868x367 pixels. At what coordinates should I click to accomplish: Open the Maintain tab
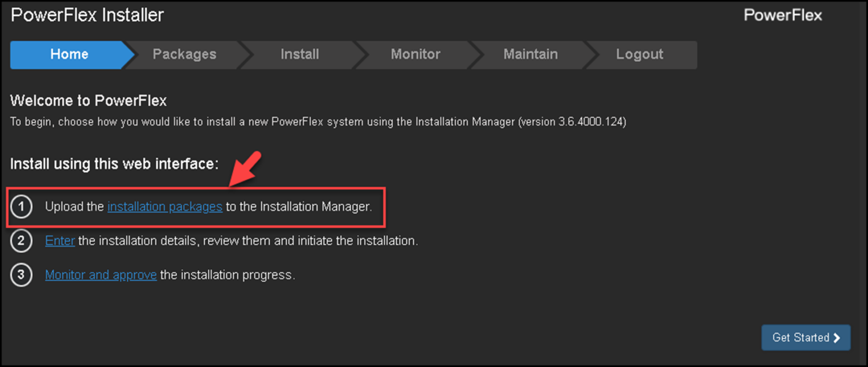pyautogui.click(x=530, y=54)
